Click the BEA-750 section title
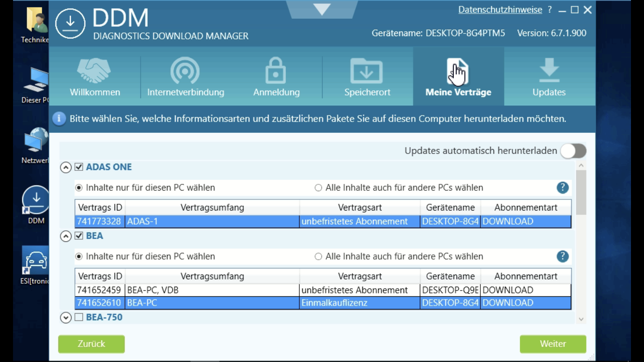Screen dimensions: 644x362 (x=104, y=317)
